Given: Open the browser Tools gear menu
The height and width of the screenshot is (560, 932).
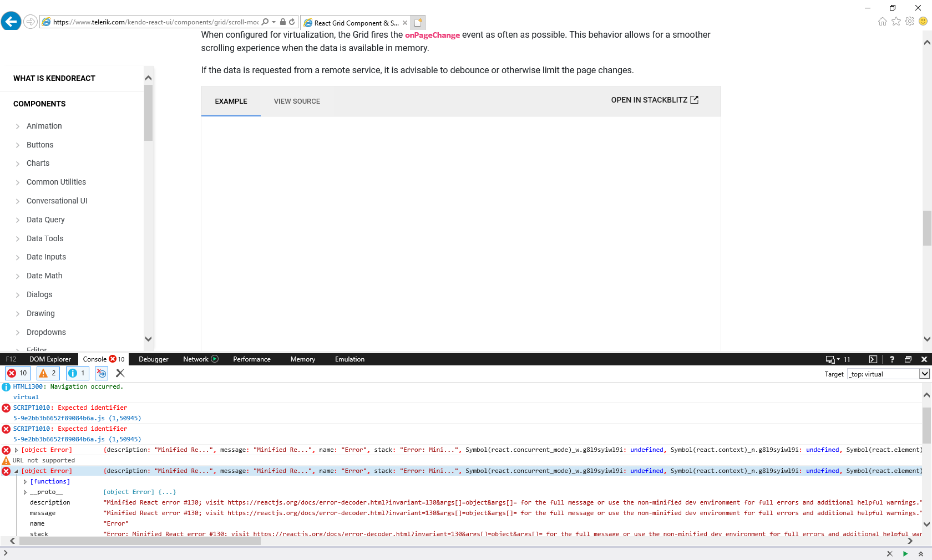Looking at the screenshot, I should [x=910, y=21].
